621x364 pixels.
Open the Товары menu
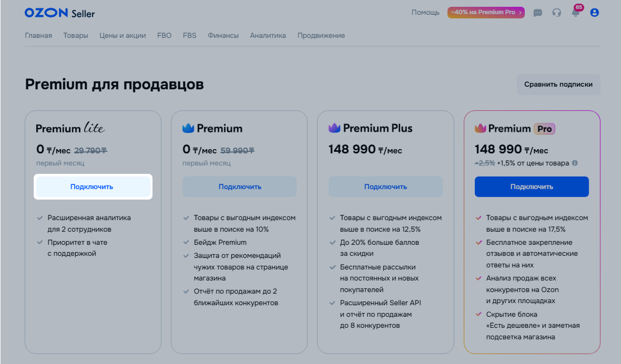point(76,36)
